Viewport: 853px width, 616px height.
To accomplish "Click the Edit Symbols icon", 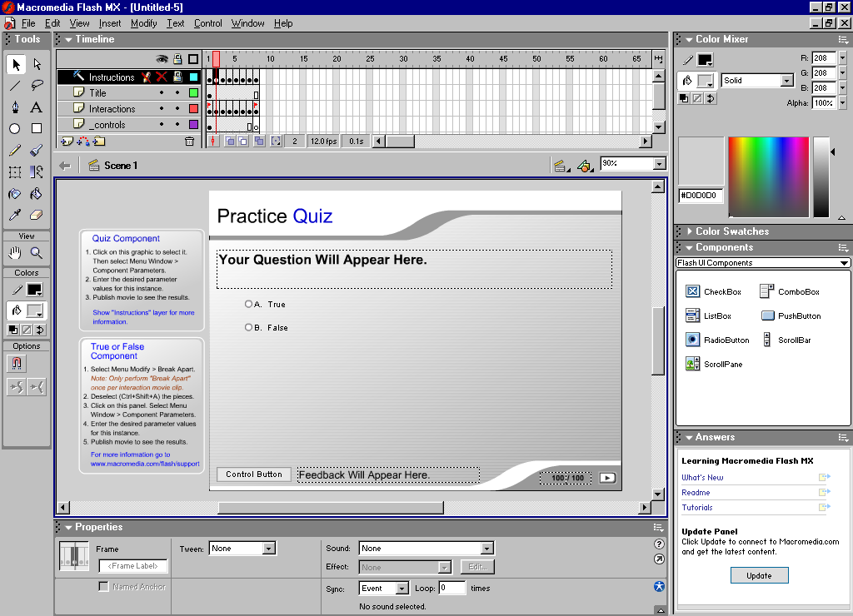I will [585, 166].
